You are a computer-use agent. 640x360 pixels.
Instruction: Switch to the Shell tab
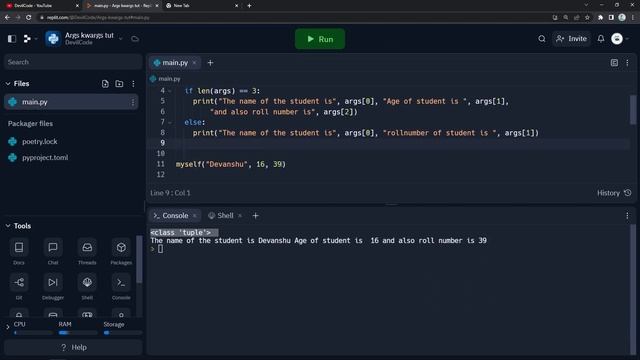point(221,216)
